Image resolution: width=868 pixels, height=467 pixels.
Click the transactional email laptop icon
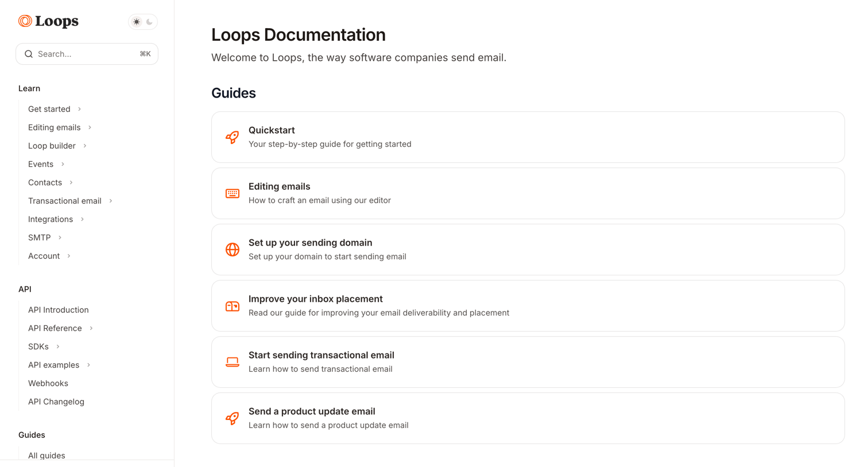(x=232, y=362)
